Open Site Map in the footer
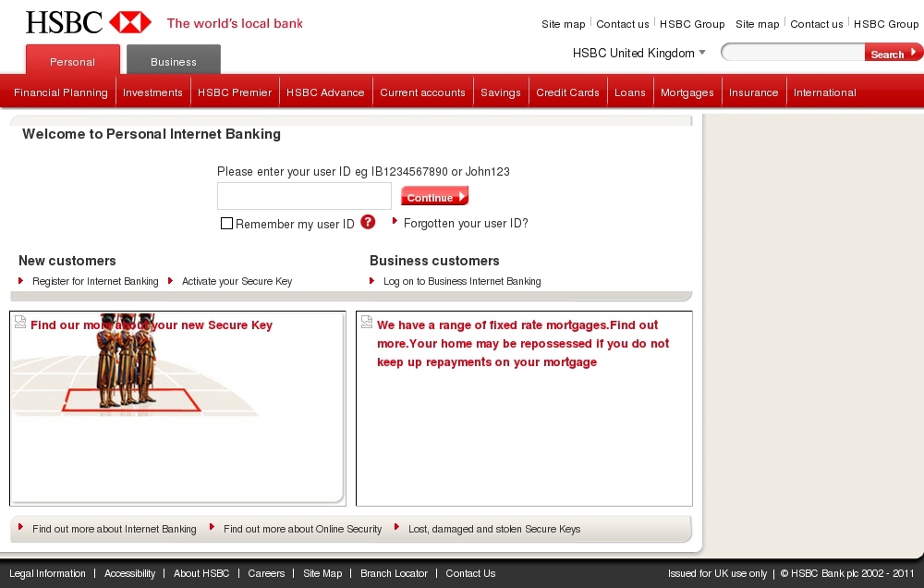 click(322, 573)
